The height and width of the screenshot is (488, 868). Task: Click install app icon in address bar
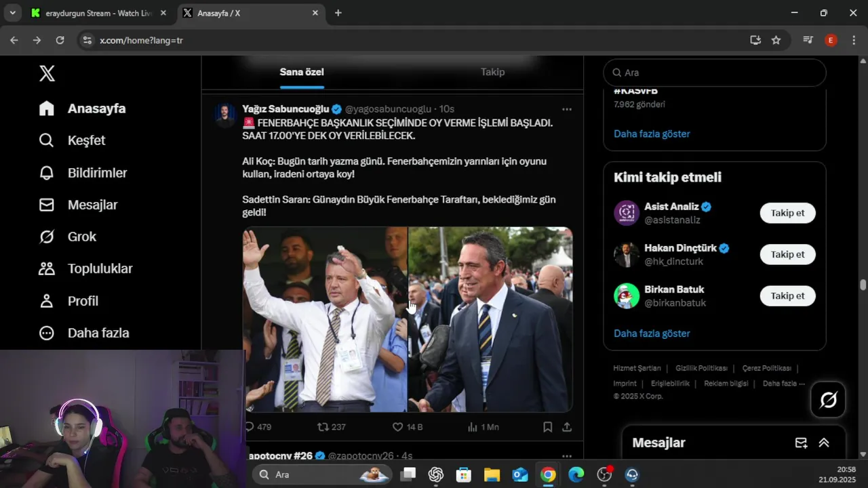pos(755,41)
